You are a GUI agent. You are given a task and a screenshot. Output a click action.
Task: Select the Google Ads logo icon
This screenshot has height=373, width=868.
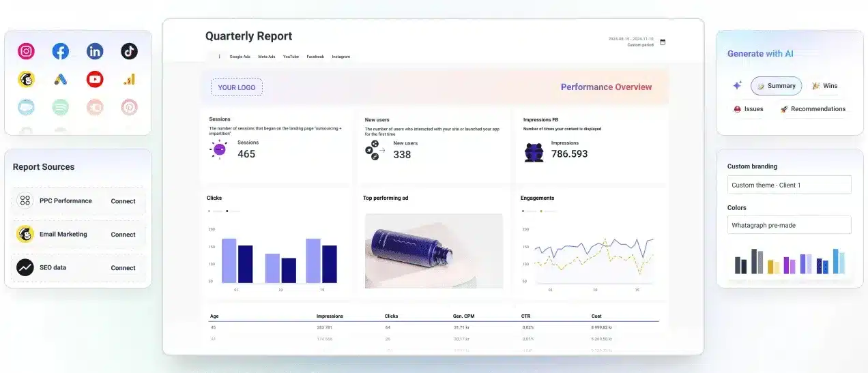coord(61,79)
